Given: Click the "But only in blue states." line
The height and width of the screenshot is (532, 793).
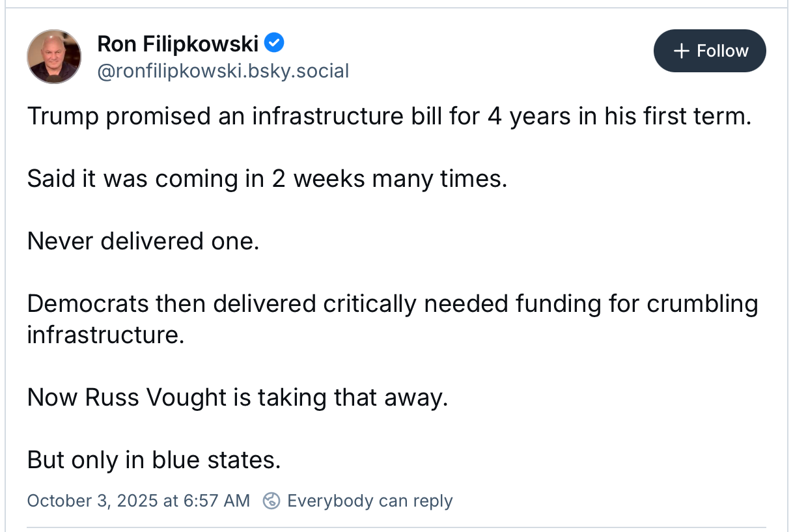Looking at the screenshot, I should (154, 460).
